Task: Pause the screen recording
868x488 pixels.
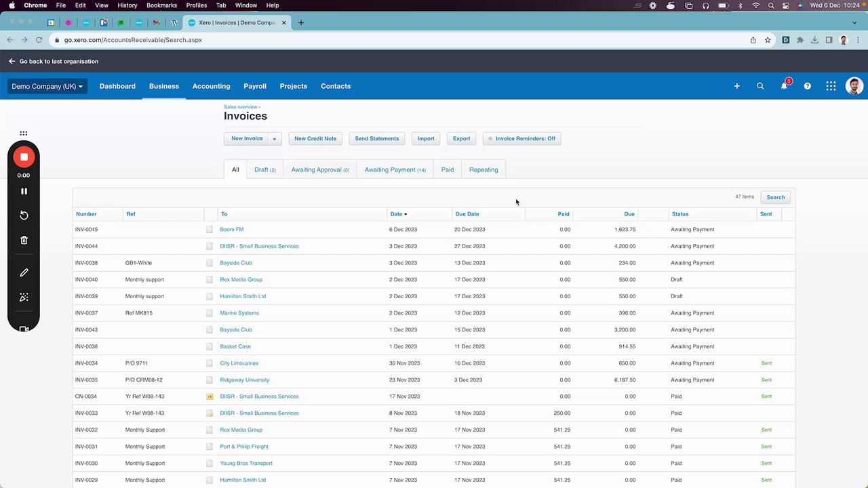Action: point(24,191)
